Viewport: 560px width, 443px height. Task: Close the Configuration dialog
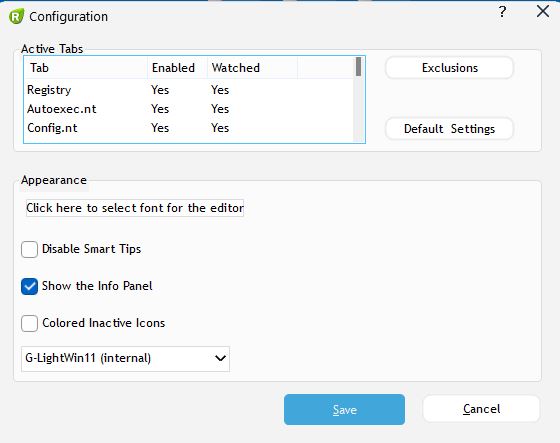tap(542, 11)
